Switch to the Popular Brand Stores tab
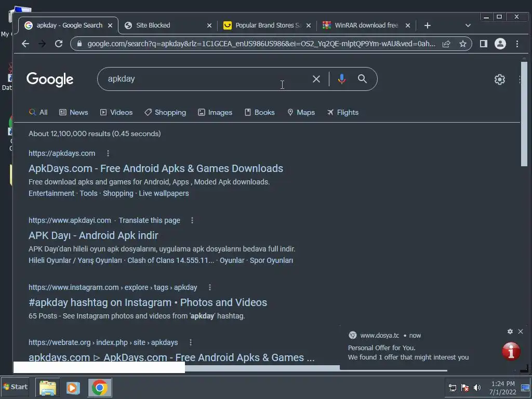 point(267,25)
